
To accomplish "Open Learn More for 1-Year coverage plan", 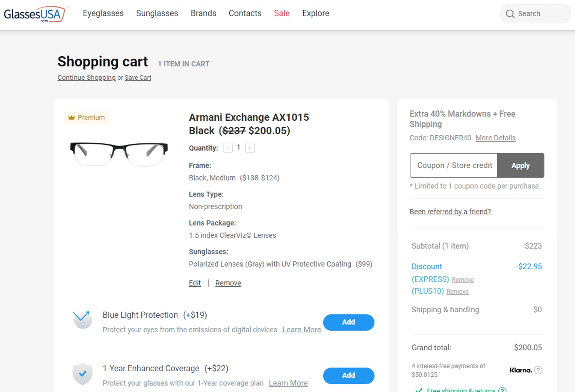I will coord(288,383).
